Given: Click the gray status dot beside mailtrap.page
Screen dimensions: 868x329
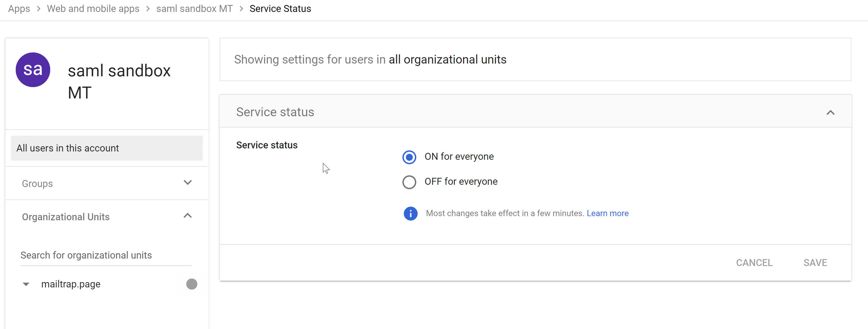Looking at the screenshot, I should [x=191, y=284].
